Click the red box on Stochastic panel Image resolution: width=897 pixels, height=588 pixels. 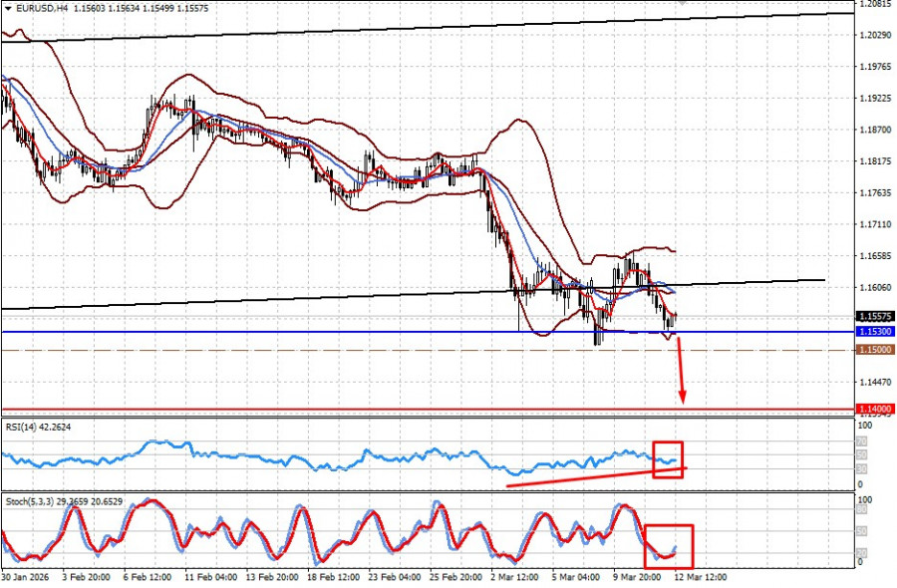coord(669,546)
